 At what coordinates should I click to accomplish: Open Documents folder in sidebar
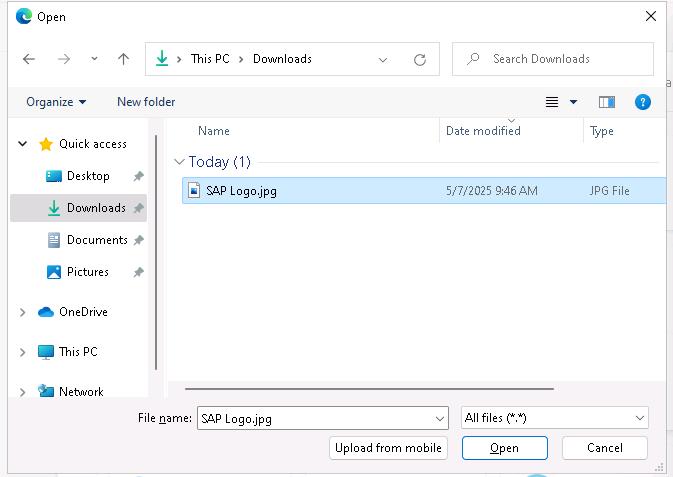point(96,240)
